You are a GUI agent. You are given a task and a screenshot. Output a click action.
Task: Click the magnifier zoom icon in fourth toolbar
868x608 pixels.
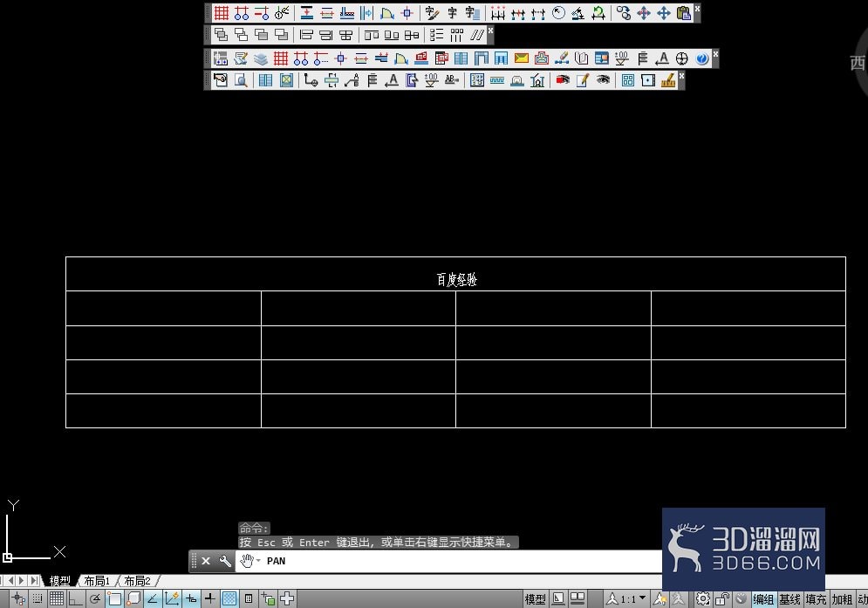[x=241, y=80]
